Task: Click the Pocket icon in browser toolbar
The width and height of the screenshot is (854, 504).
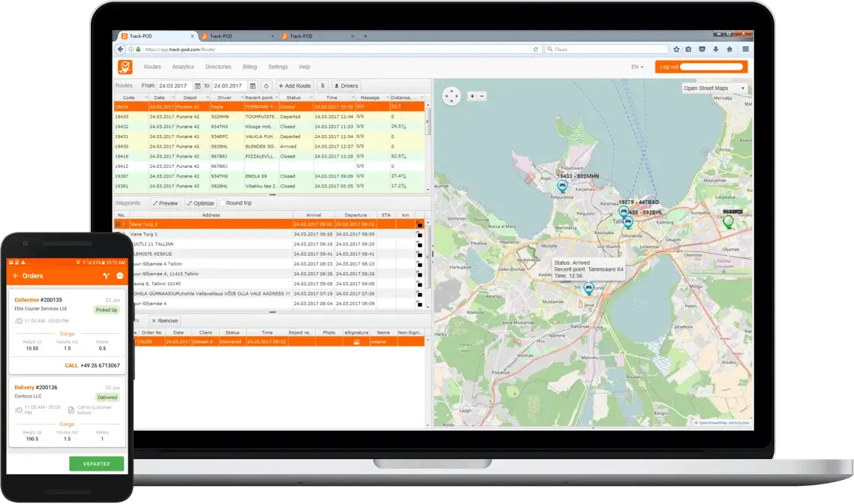Action: click(702, 49)
